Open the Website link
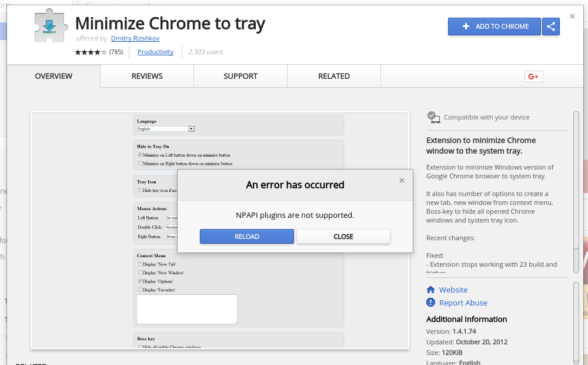 453,290
